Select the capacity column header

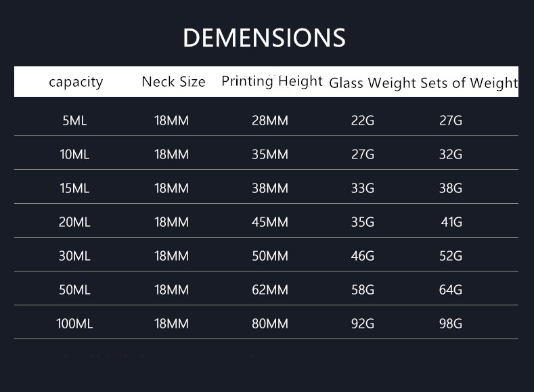(x=76, y=82)
